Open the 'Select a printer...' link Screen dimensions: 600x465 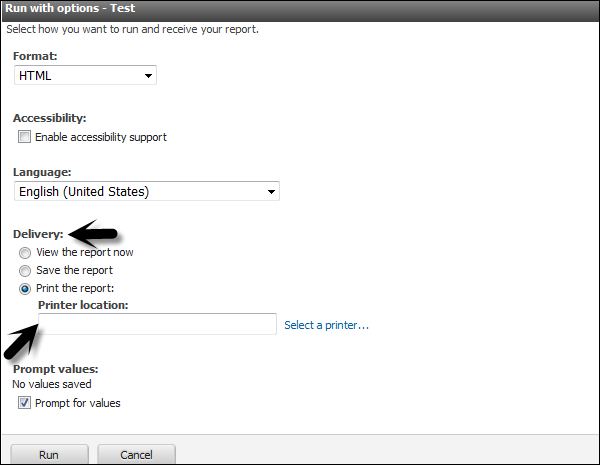pyautogui.click(x=326, y=325)
